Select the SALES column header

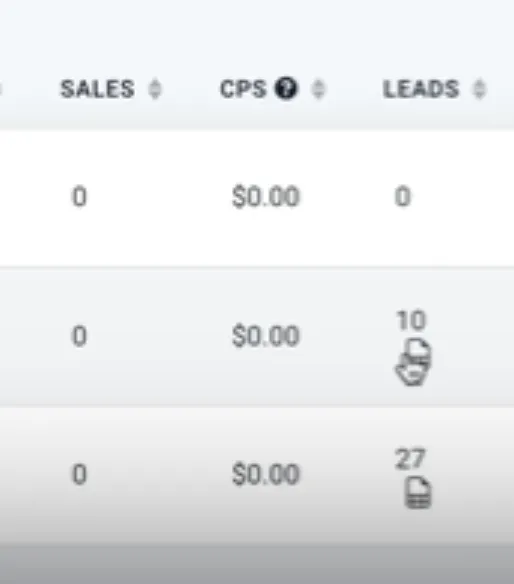click(98, 89)
